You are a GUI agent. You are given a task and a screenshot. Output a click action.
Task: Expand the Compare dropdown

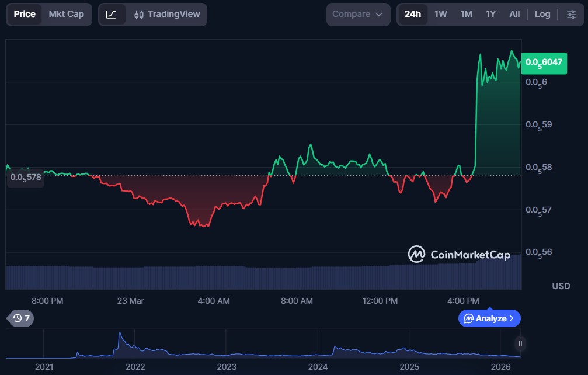click(358, 14)
